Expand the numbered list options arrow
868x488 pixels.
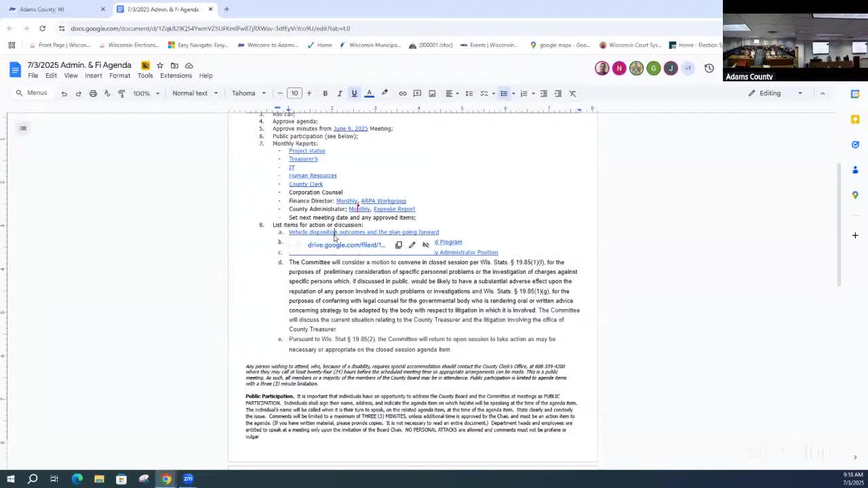click(533, 94)
